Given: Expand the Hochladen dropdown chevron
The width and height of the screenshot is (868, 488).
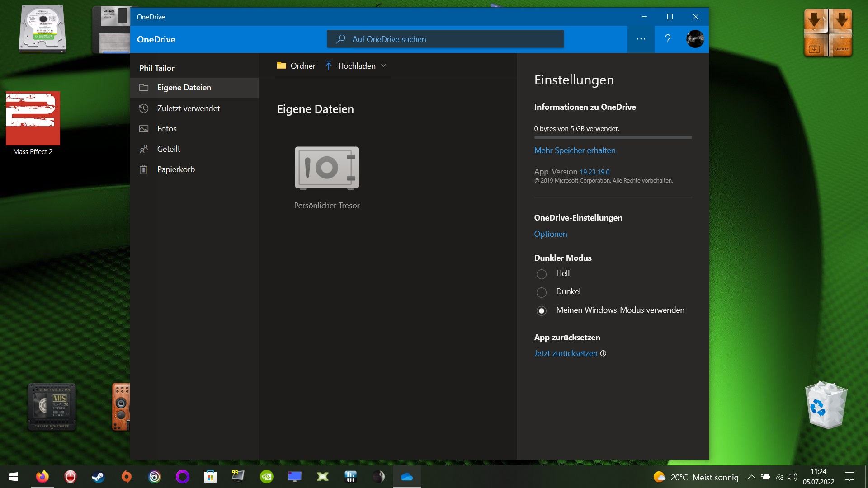Looking at the screenshot, I should tap(383, 66).
